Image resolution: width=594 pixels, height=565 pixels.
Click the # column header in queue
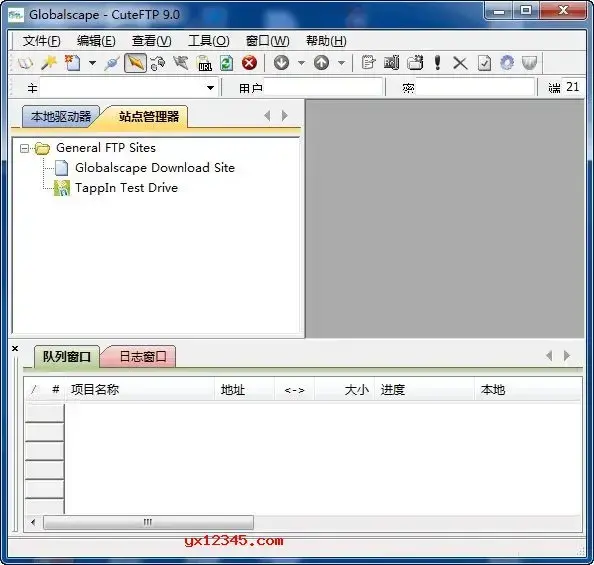(x=56, y=389)
